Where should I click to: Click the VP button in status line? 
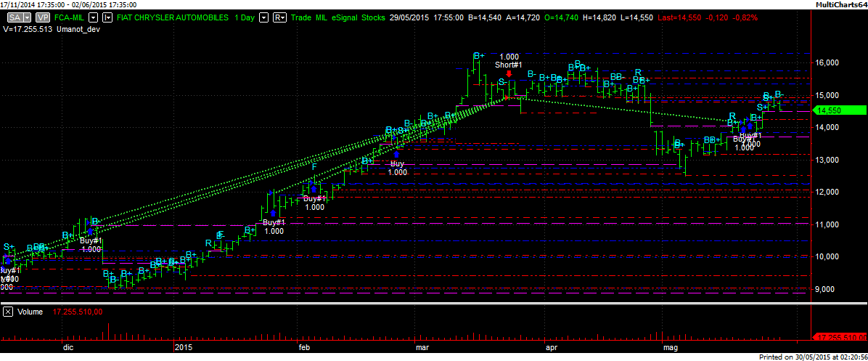pos(43,16)
